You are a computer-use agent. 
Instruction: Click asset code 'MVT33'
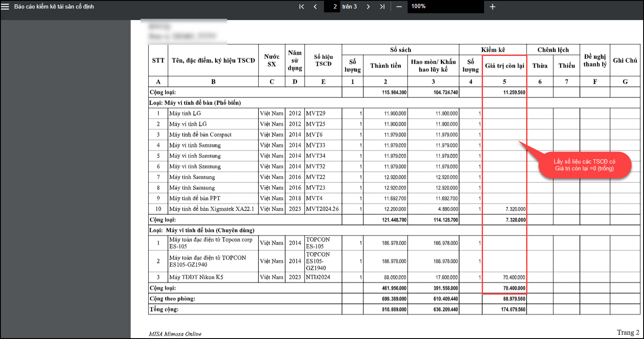(x=316, y=145)
